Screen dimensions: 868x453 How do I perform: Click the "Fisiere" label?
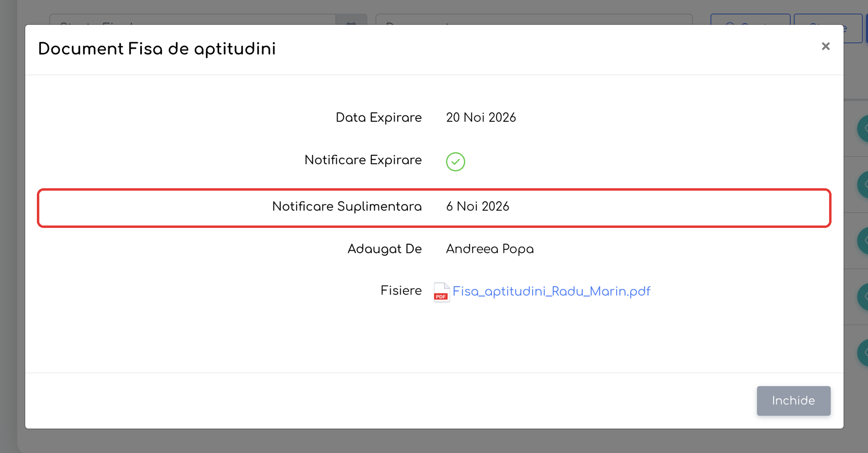point(401,291)
